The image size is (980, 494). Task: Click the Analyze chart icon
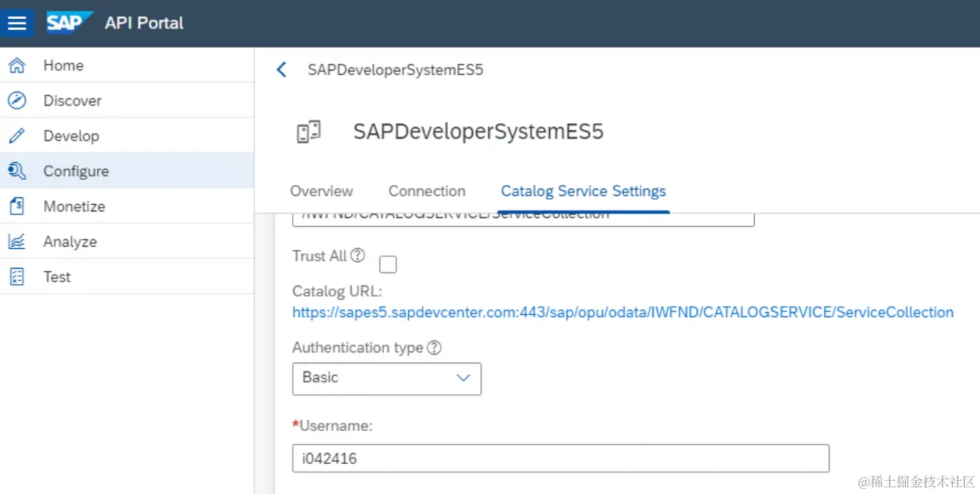[17, 241]
